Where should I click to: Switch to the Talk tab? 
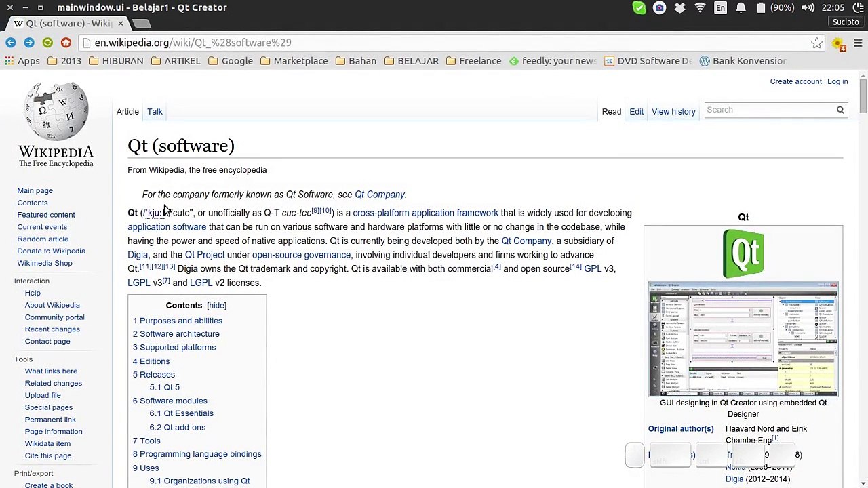click(155, 112)
